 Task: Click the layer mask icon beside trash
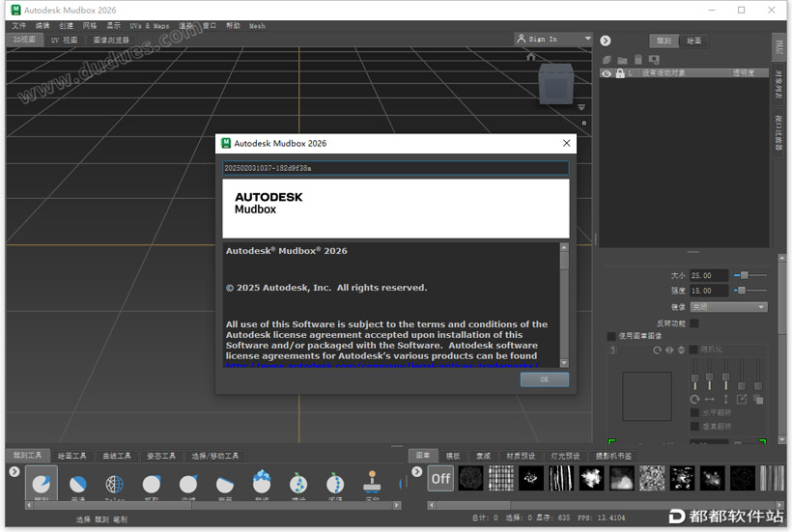[x=655, y=60]
